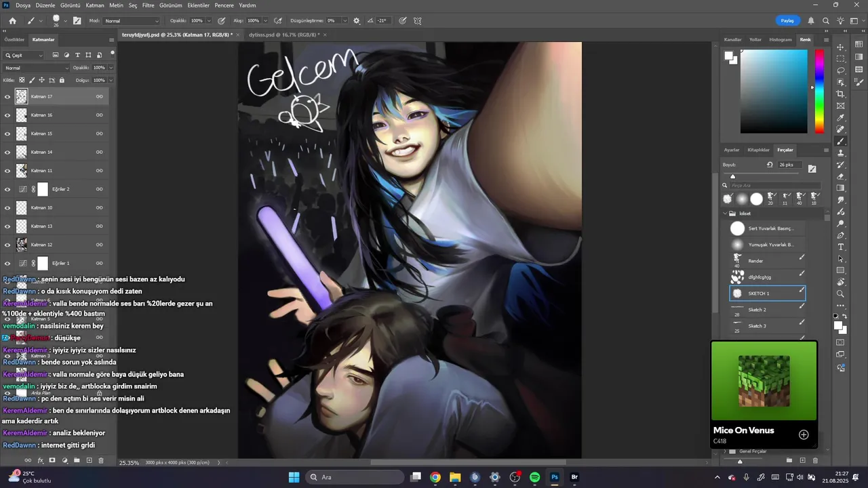Open Spotify from the Windows taskbar
The width and height of the screenshot is (868, 488).
534,477
